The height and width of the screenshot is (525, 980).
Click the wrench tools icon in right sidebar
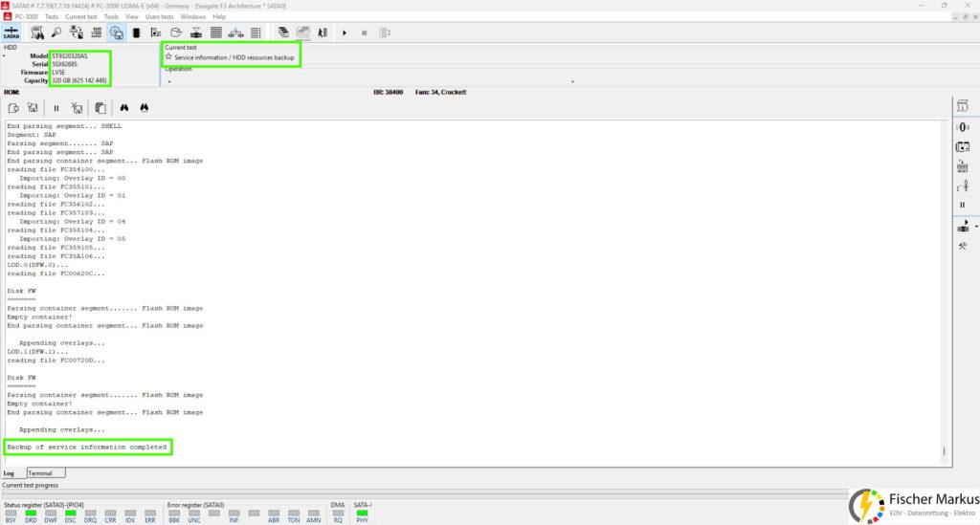pos(963,246)
